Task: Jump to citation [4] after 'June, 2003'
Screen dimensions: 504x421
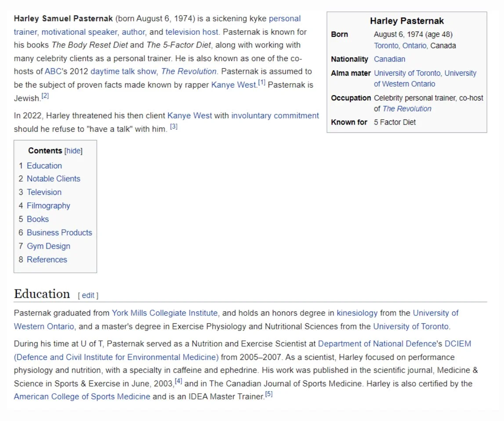Action: 178,381
